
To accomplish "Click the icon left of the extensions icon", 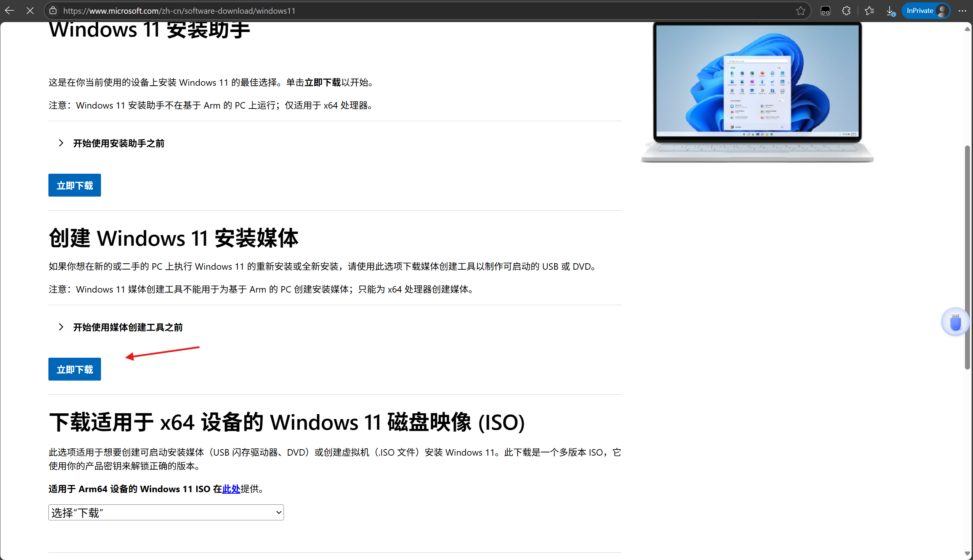I will 825,11.
